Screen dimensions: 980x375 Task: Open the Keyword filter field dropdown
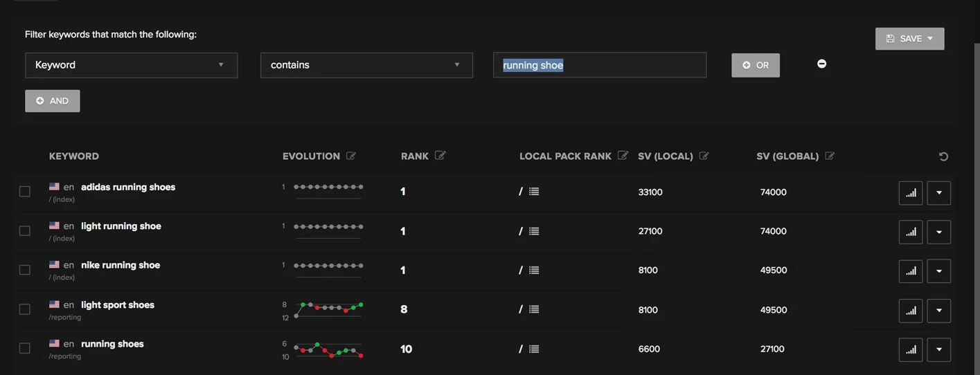pos(132,65)
